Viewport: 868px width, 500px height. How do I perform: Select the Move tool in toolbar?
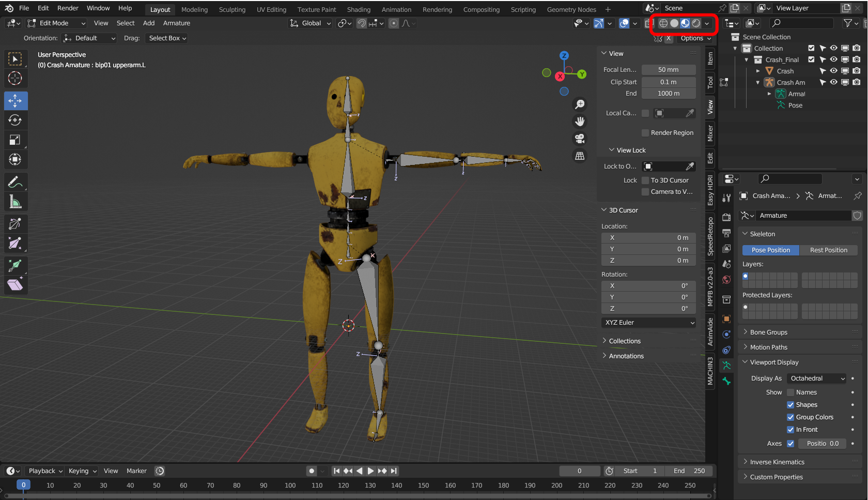[x=15, y=101]
